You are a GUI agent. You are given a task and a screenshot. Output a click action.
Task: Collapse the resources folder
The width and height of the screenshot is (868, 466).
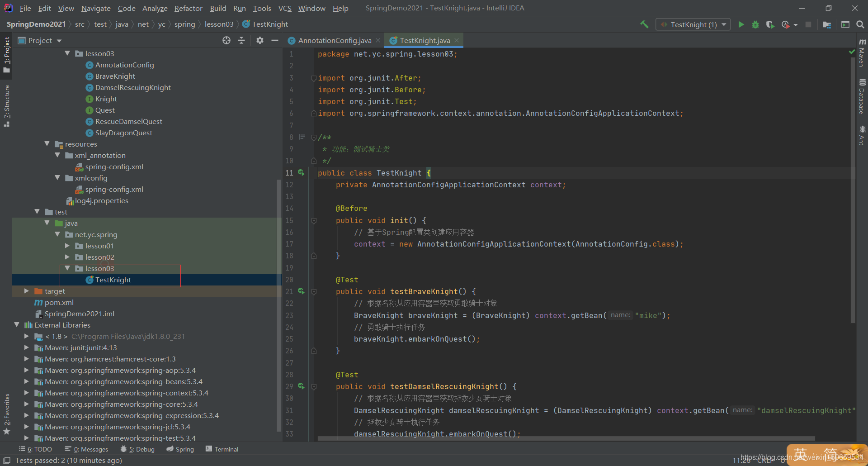pyautogui.click(x=47, y=144)
